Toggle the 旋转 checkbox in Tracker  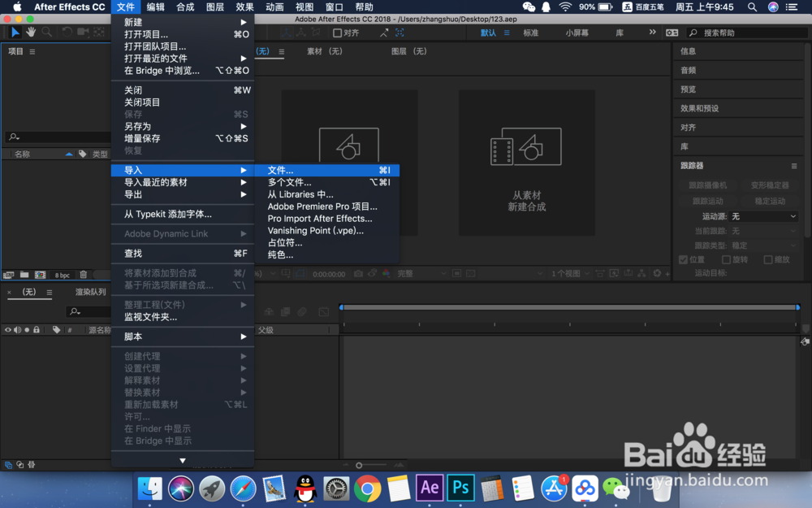(726, 260)
